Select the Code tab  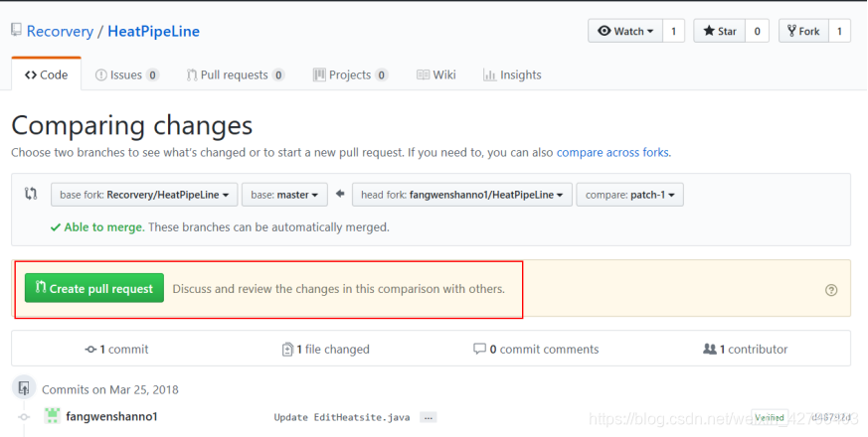46,74
